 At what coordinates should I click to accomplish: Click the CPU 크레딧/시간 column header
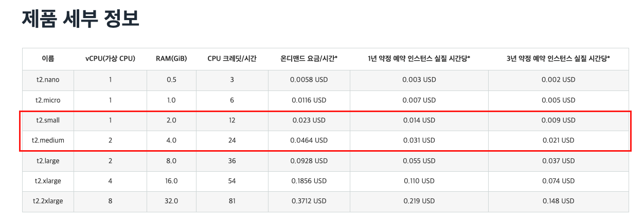[x=232, y=59]
